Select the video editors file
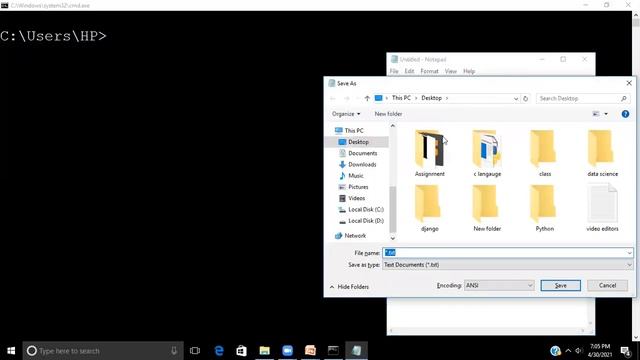This screenshot has height=360, width=640. (602, 208)
